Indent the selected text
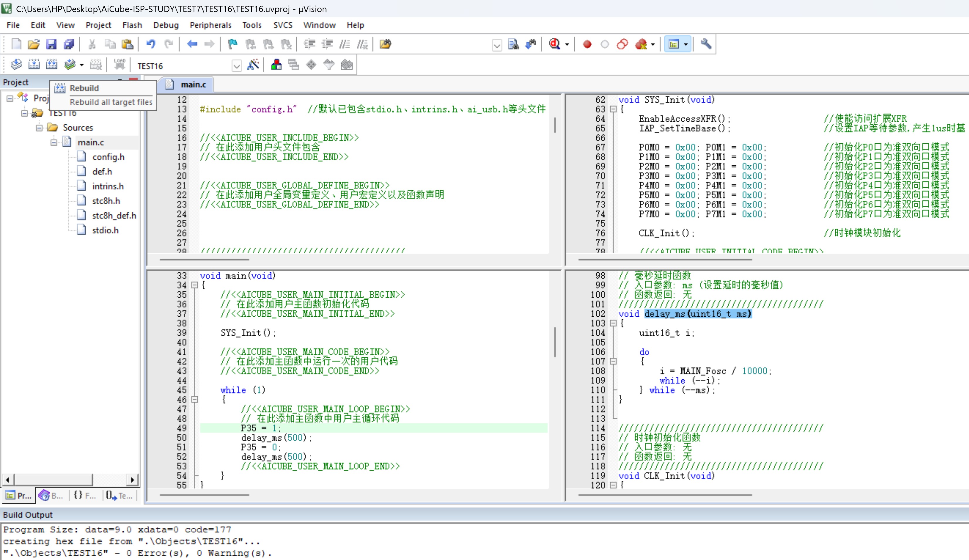The image size is (969, 560). pos(310,44)
